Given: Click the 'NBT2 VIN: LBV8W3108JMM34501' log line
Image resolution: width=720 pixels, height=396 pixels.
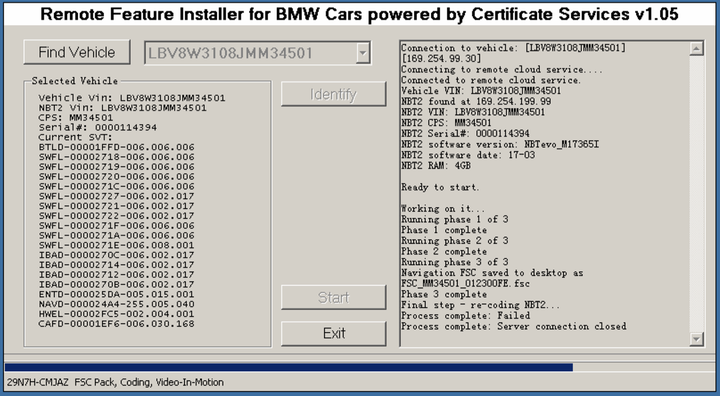Looking at the screenshot, I should (x=473, y=112).
